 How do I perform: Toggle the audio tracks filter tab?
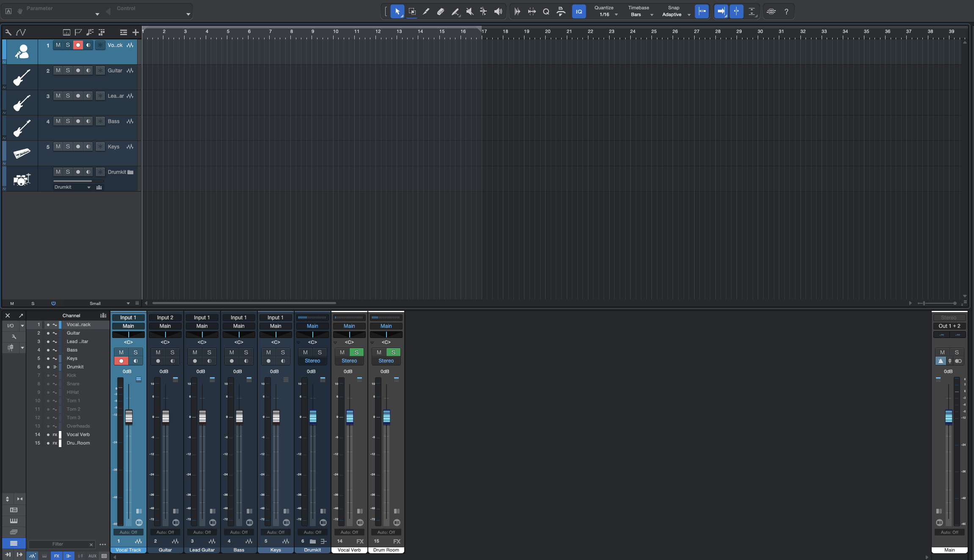[33, 556]
